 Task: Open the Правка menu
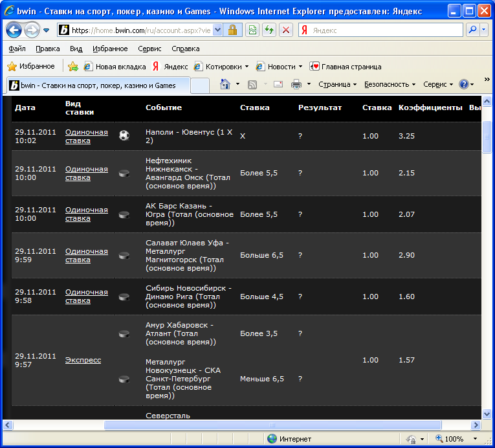click(48, 49)
